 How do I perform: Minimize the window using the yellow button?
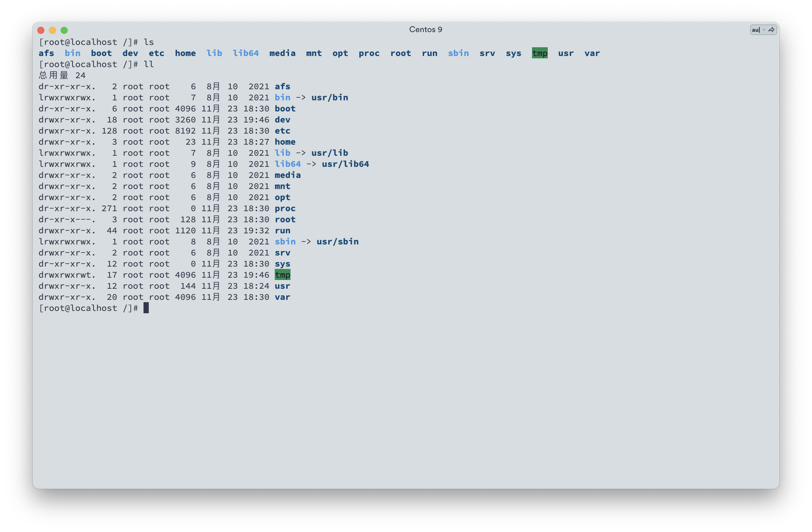click(52, 30)
